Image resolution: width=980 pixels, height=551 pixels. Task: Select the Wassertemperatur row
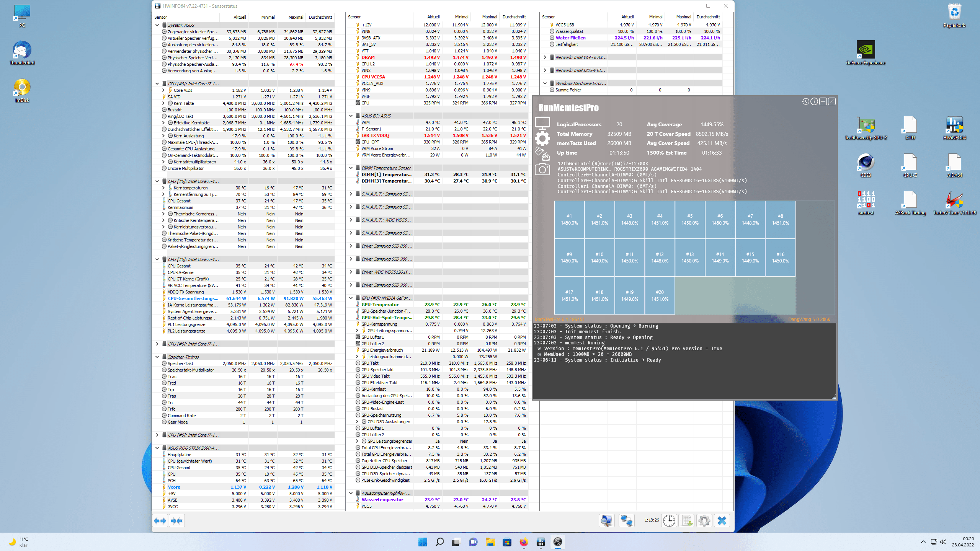(x=442, y=500)
